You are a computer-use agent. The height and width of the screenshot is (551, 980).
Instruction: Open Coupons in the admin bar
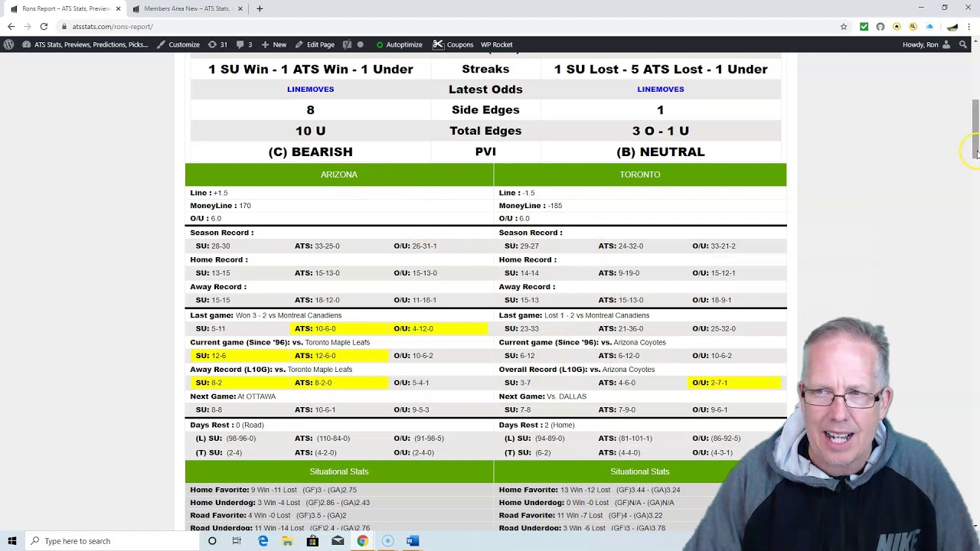point(453,44)
